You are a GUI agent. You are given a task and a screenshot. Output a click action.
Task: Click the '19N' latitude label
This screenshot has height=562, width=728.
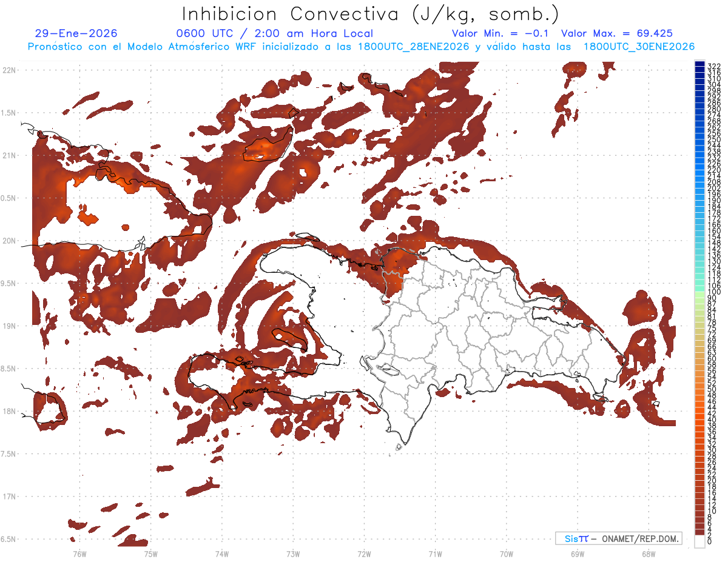click(x=8, y=326)
